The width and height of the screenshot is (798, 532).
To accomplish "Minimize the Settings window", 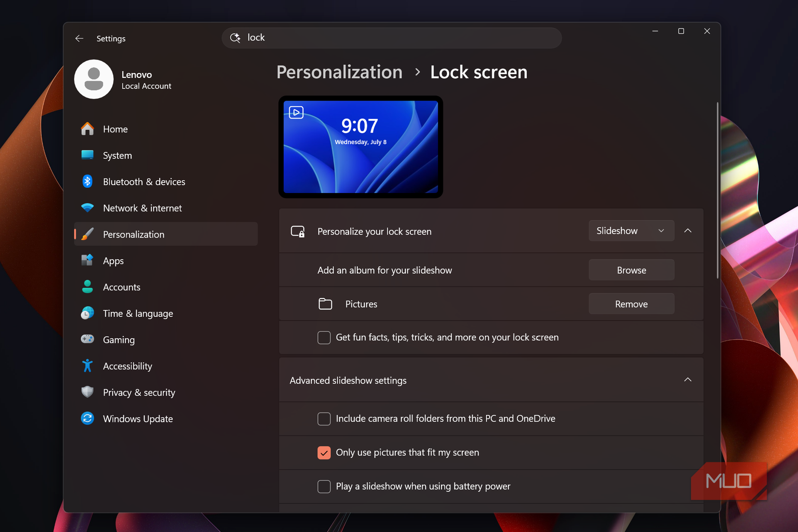I will [x=655, y=31].
